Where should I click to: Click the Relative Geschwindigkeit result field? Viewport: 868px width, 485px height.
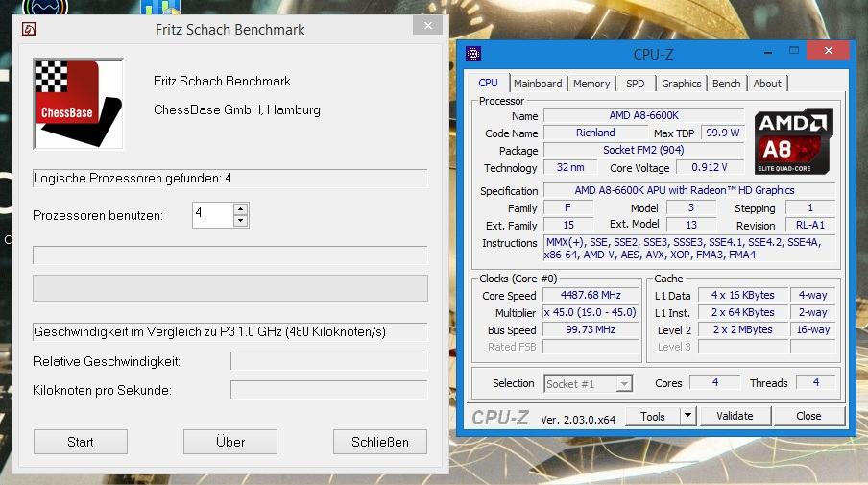328,361
